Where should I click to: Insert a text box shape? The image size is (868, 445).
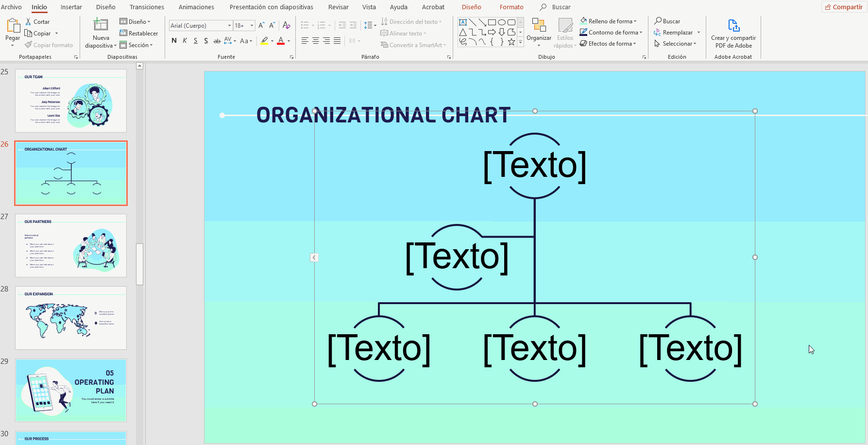pyautogui.click(x=463, y=22)
